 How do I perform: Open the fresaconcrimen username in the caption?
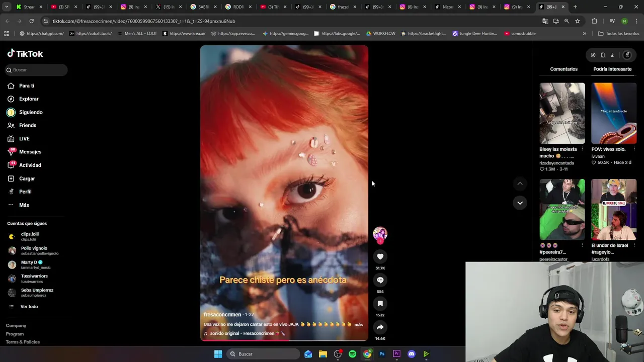pyautogui.click(x=222, y=315)
